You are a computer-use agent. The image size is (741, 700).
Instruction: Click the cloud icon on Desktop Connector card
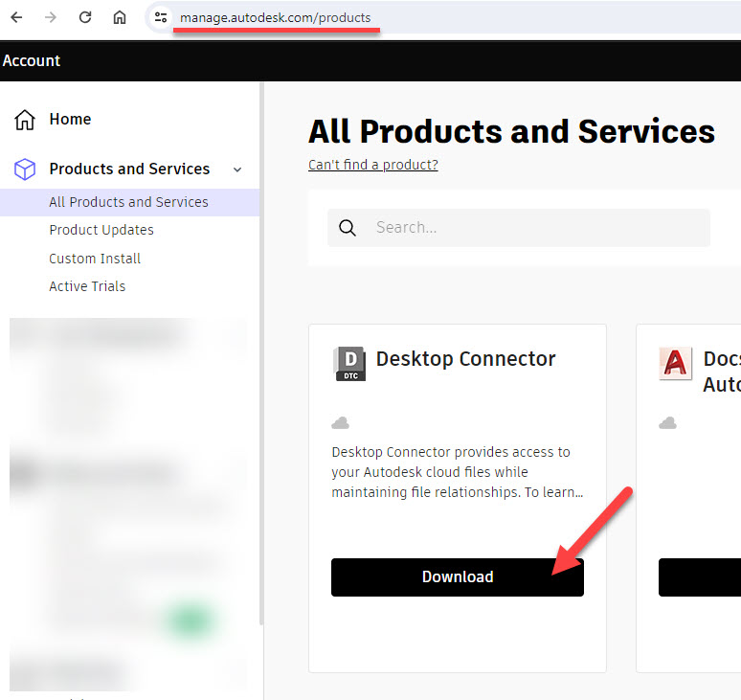click(340, 423)
